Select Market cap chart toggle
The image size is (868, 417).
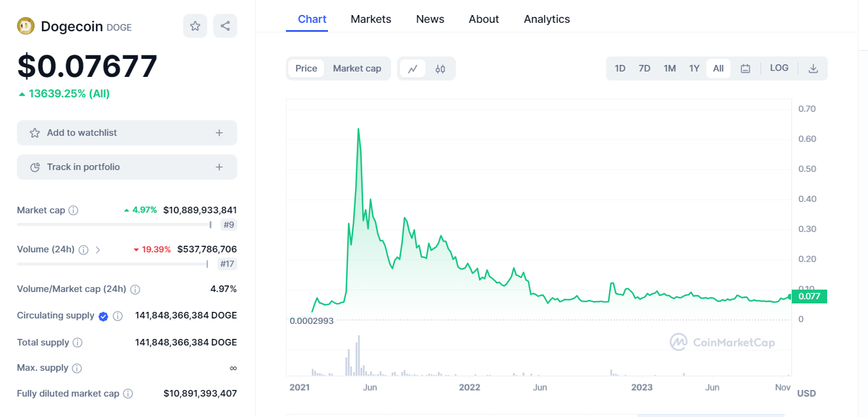coord(357,68)
